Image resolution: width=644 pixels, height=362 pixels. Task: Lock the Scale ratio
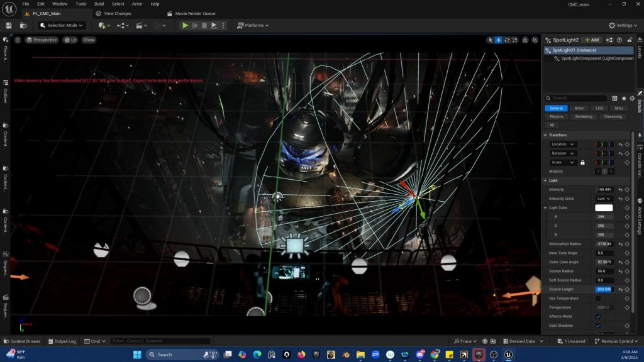[582, 163]
